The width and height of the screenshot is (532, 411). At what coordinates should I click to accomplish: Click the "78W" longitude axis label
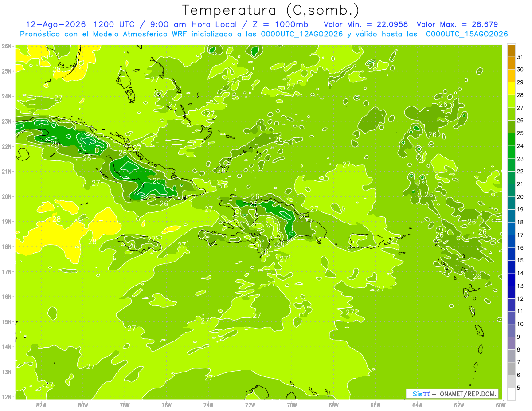pos(125,405)
